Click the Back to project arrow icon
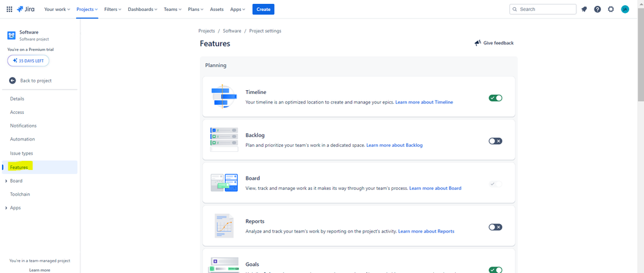 [12, 80]
